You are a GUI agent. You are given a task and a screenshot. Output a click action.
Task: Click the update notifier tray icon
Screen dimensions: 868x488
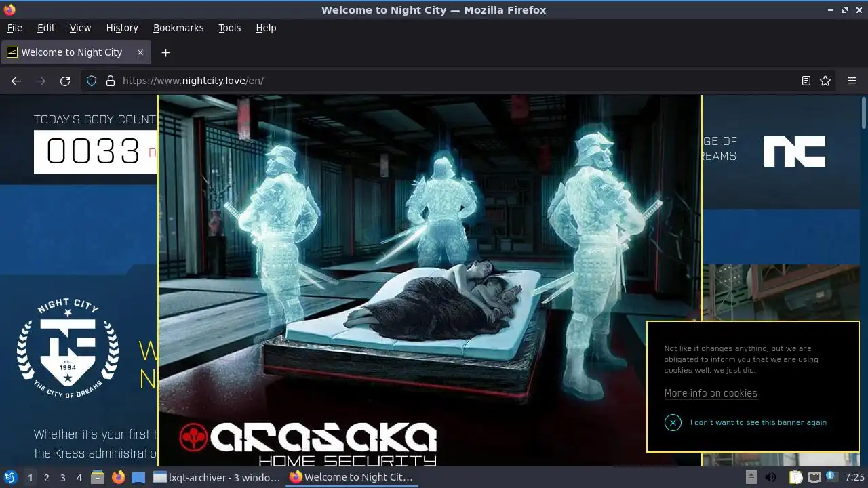[831, 477]
